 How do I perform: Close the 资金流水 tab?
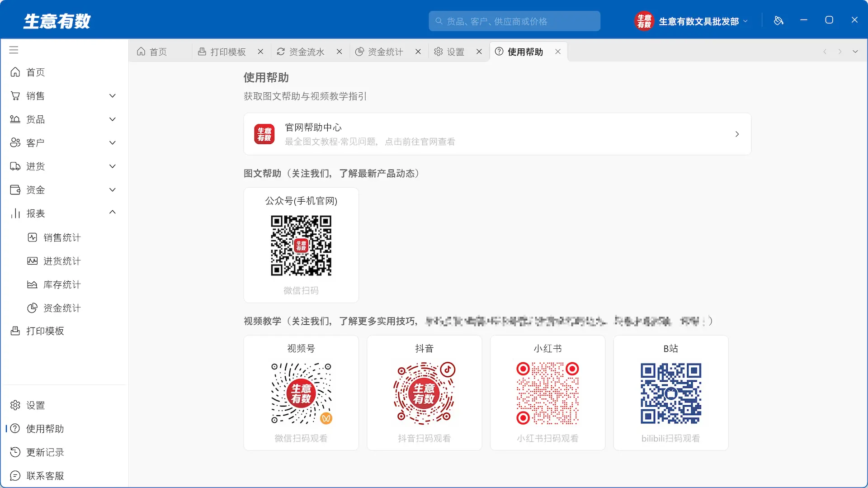point(339,52)
